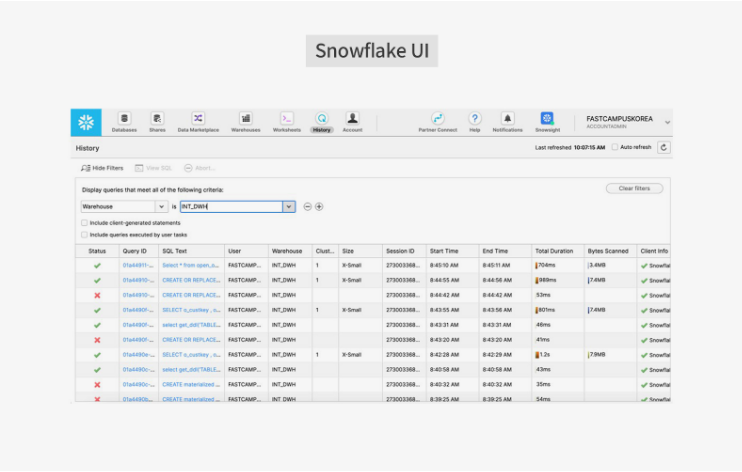Screen dimensions: 742x472
Task: Click the INT_DWH filter text field
Action: tap(231, 206)
